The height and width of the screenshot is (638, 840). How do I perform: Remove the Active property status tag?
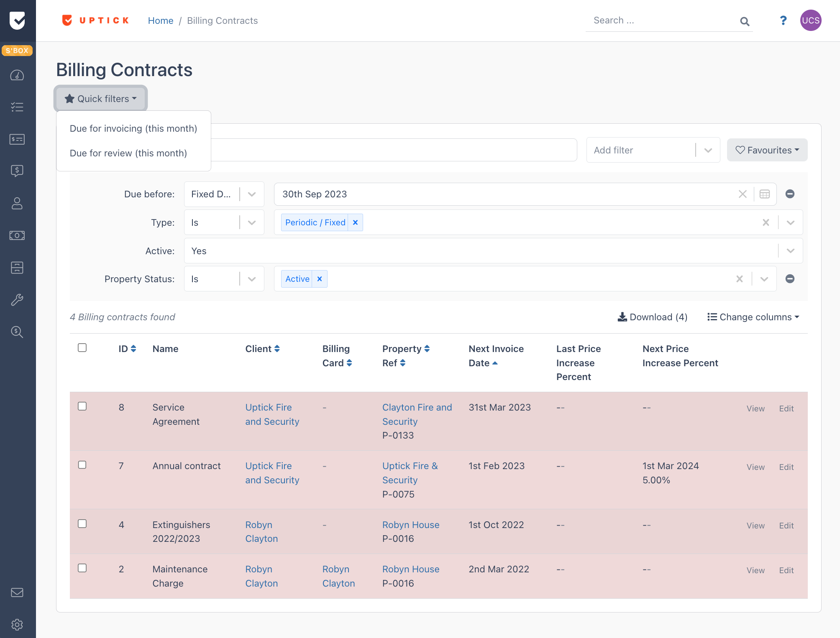320,279
